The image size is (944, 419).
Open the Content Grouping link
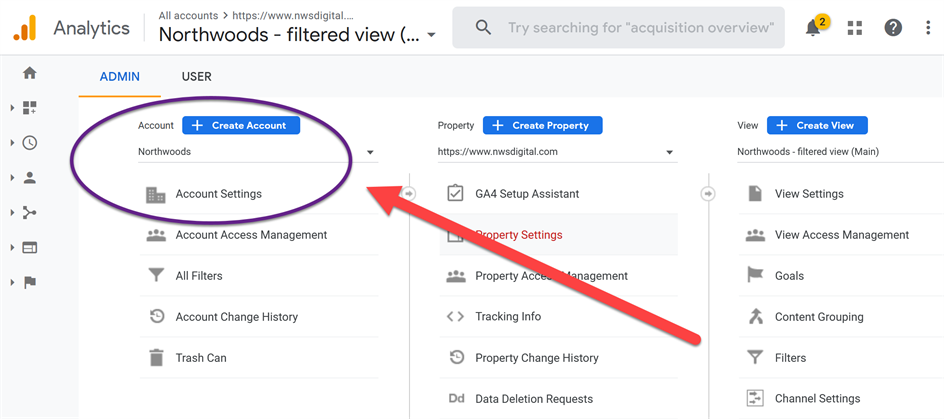tap(819, 317)
